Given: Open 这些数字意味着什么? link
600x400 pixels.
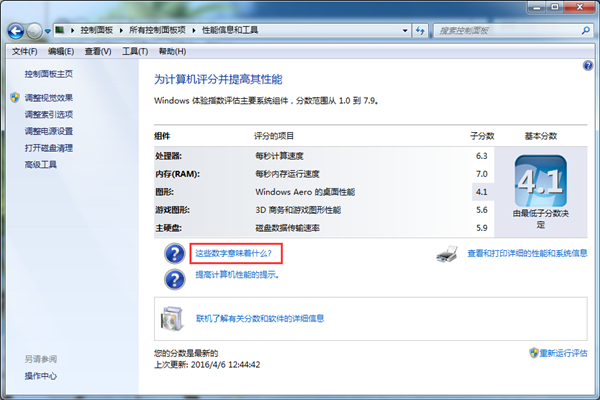Looking at the screenshot, I should tap(233, 253).
